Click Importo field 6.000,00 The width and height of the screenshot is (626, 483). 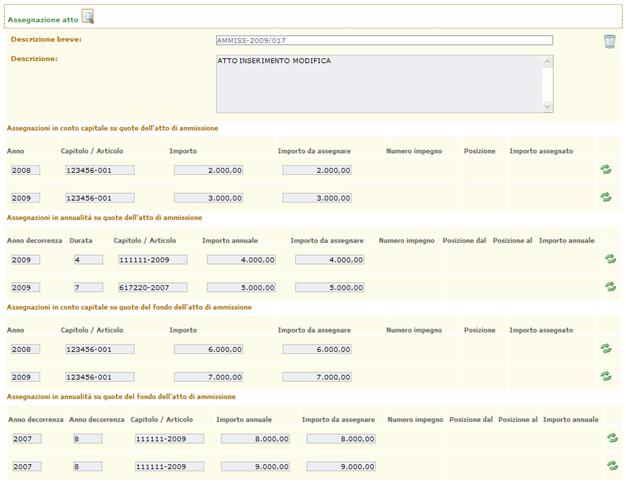pyautogui.click(x=208, y=349)
